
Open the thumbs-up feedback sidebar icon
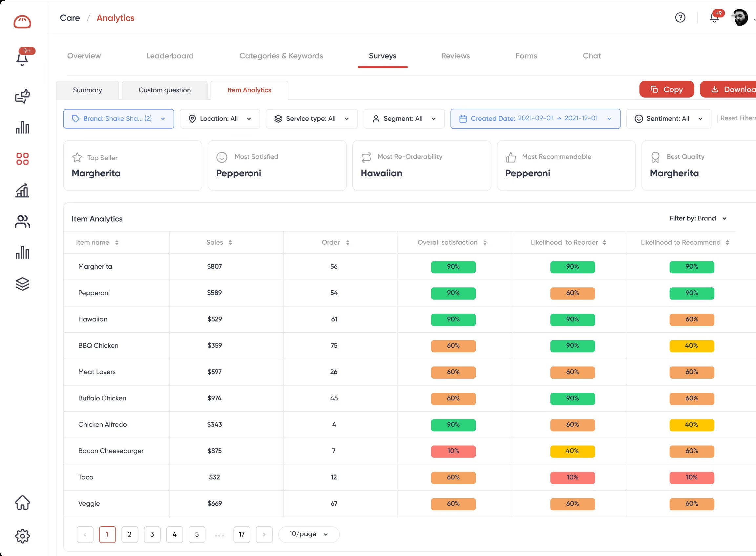[22, 96]
